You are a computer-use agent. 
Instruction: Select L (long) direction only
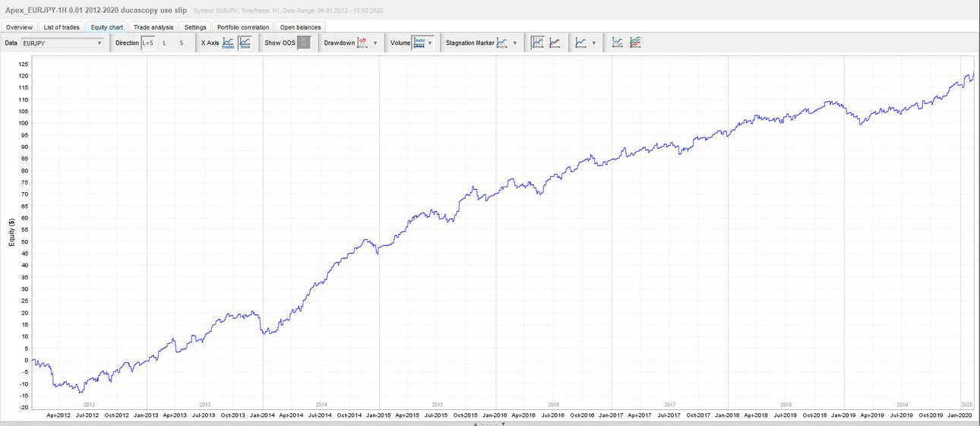pos(165,43)
